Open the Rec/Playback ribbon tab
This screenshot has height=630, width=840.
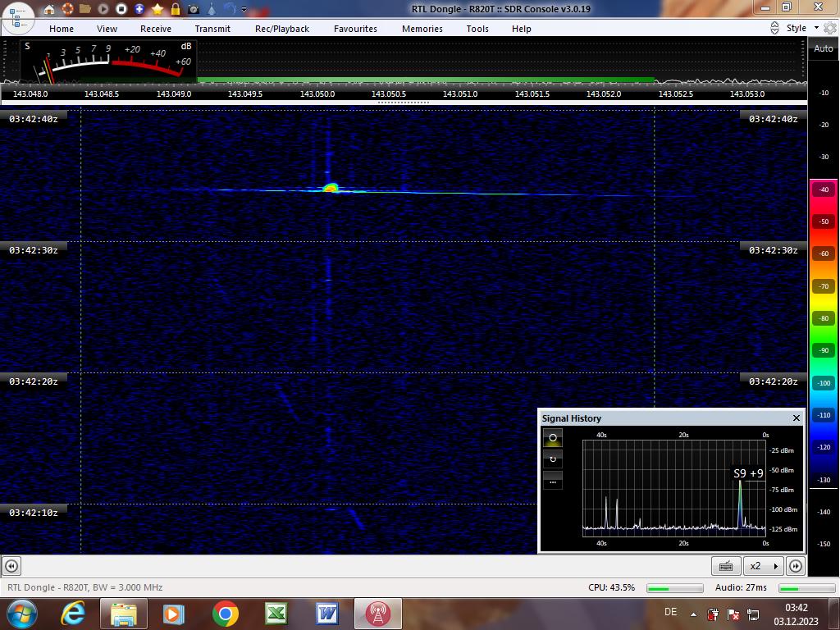[282, 29]
